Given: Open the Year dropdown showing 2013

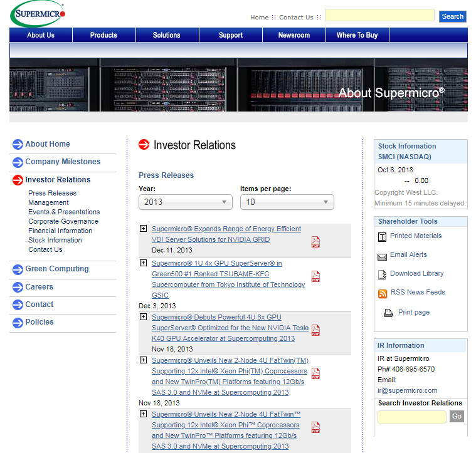Looking at the screenshot, I should point(186,202).
